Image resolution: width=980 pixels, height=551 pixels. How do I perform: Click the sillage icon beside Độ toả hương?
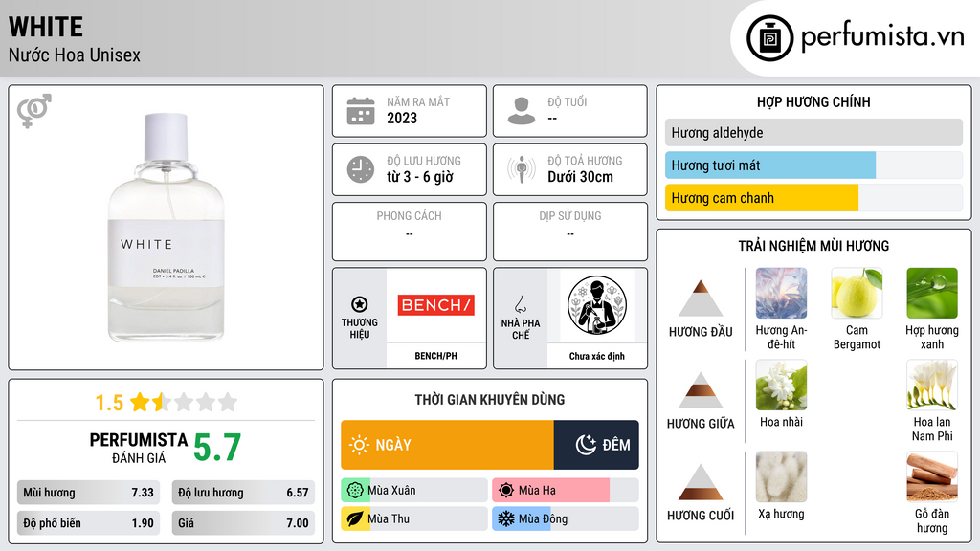tap(522, 169)
